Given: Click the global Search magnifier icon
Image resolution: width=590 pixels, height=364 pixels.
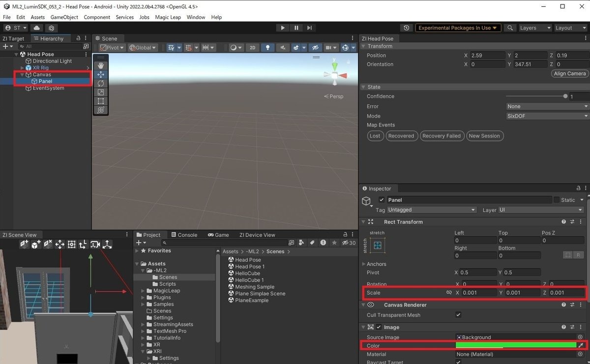Looking at the screenshot, I should pos(510,28).
